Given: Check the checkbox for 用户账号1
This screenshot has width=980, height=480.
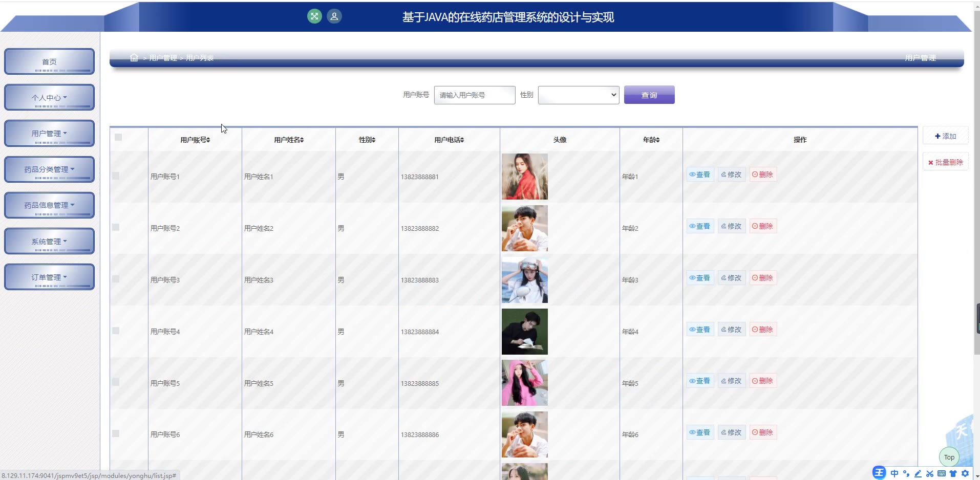Looking at the screenshot, I should pos(116,176).
